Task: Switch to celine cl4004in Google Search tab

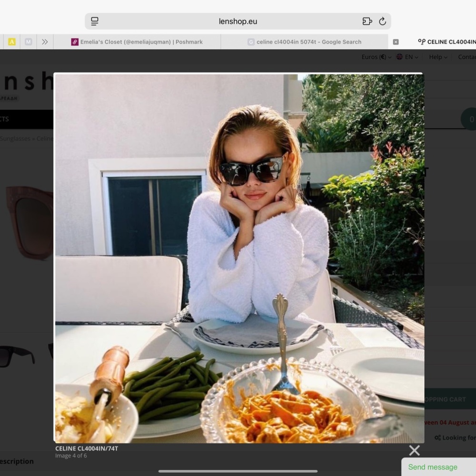Action: [305, 42]
